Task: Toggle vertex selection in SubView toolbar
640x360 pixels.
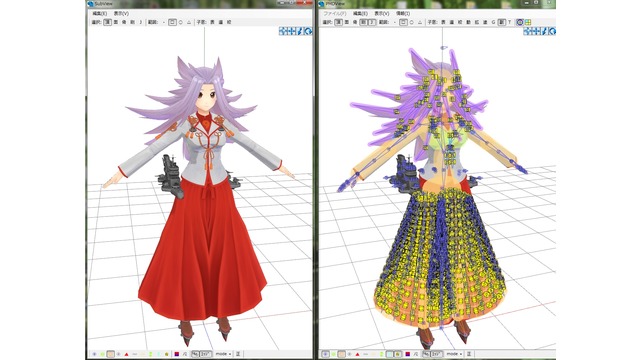Action: (x=108, y=22)
